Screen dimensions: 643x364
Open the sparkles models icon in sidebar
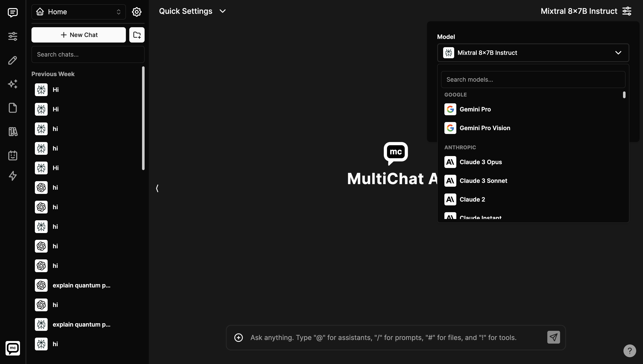click(x=13, y=84)
